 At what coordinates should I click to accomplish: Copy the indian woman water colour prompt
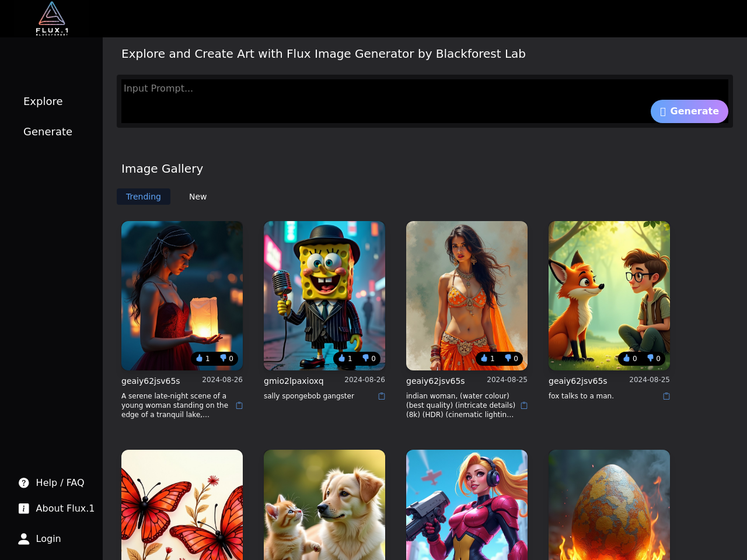pyautogui.click(x=524, y=405)
